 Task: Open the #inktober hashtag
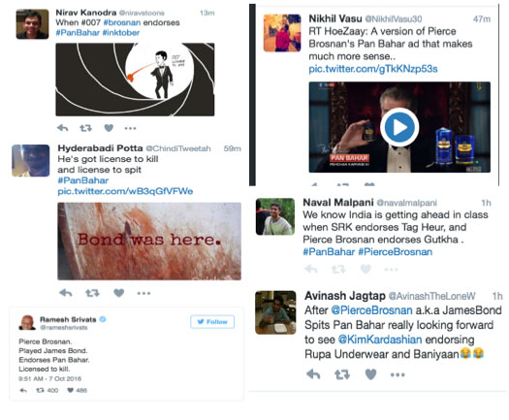point(121,33)
